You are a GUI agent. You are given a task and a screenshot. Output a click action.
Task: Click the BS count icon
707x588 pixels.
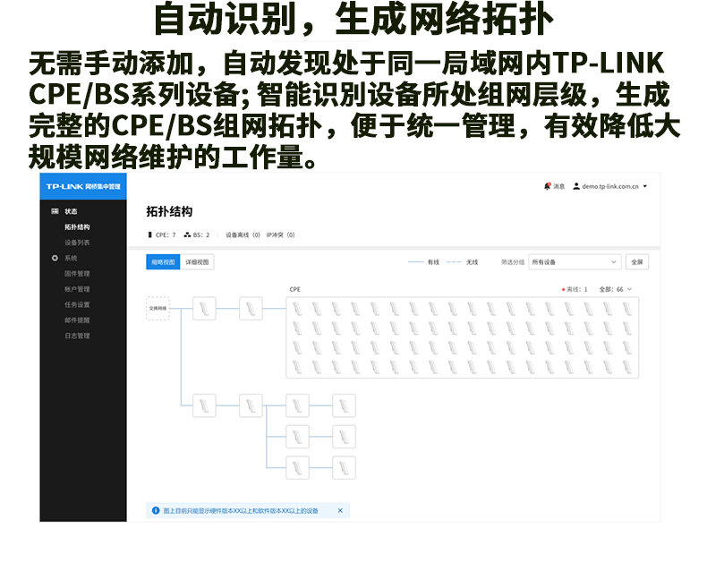[187, 234]
